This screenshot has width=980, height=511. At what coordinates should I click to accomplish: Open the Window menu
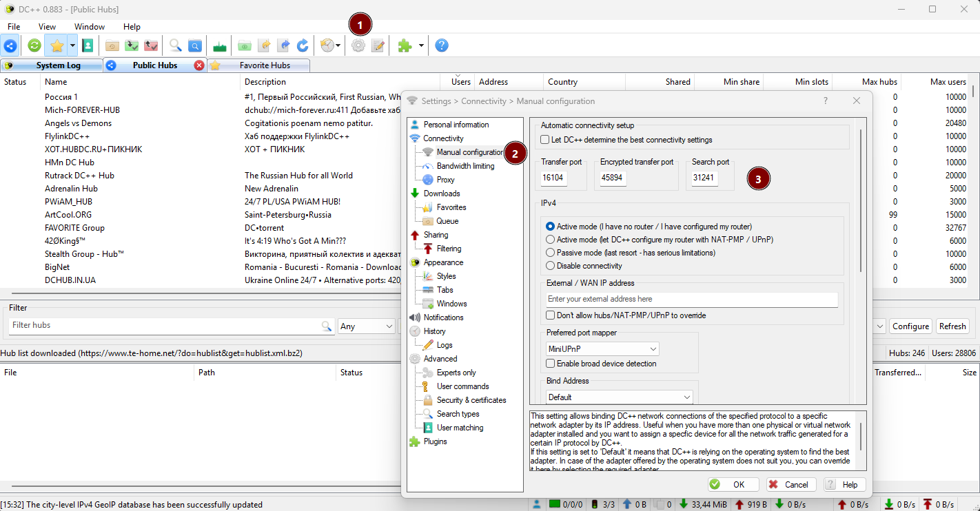(x=90, y=27)
